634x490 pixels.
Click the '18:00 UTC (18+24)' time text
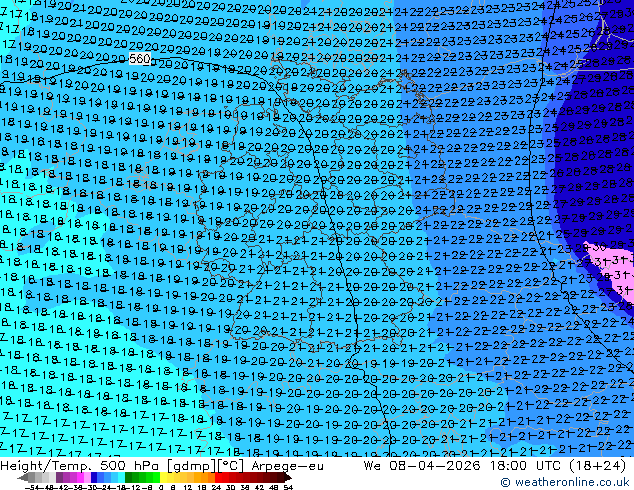[558, 466]
